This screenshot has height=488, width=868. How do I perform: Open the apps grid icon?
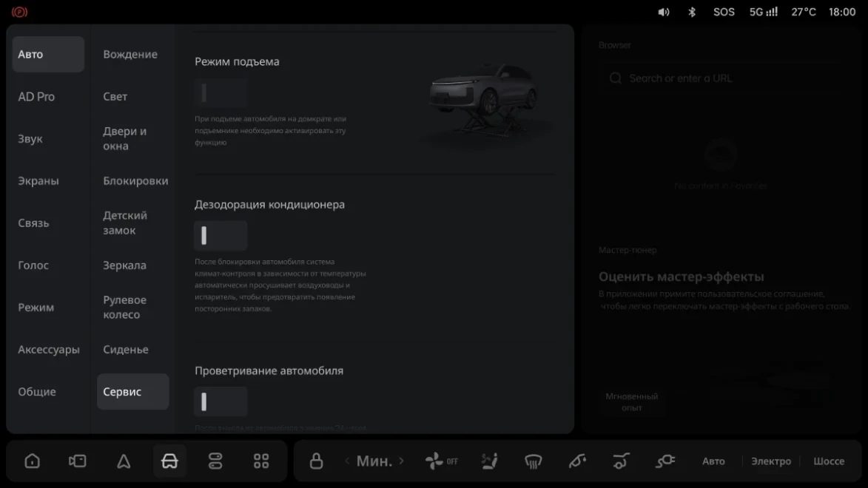(261, 461)
